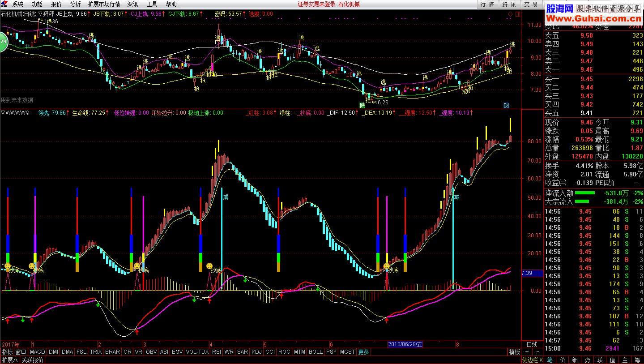Click the 15:00 trade row with 2941
This screenshot has height=364, width=644.
(x=594, y=348)
